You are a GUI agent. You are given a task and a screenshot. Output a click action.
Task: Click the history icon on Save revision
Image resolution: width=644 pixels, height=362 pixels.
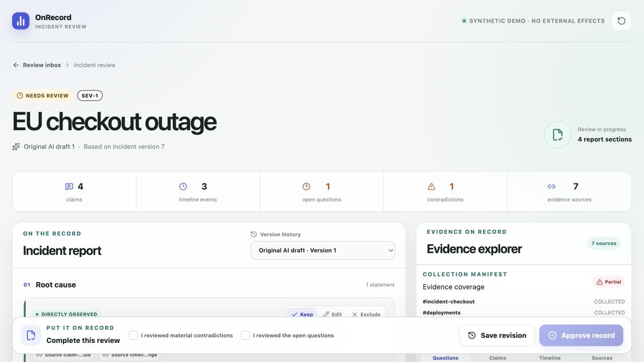click(x=472, y=335)
